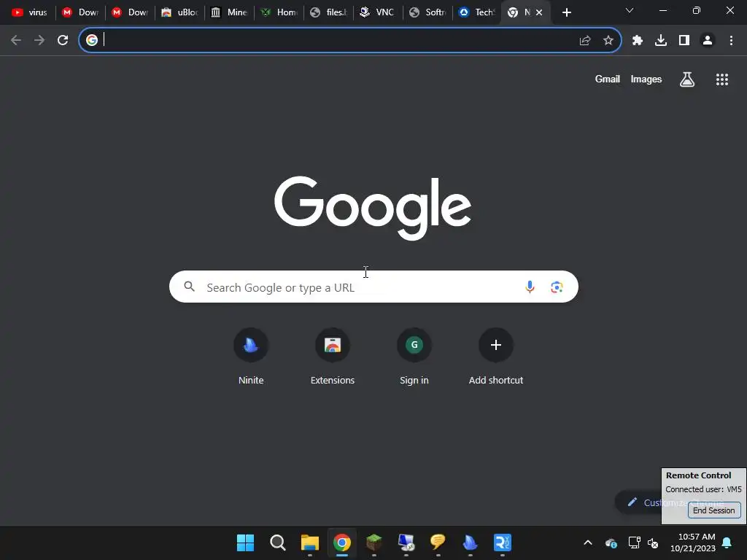The height and width of the screenshot is (560, 747).
Task: Start voice search with microphone icon
Action: coord(530,287)
